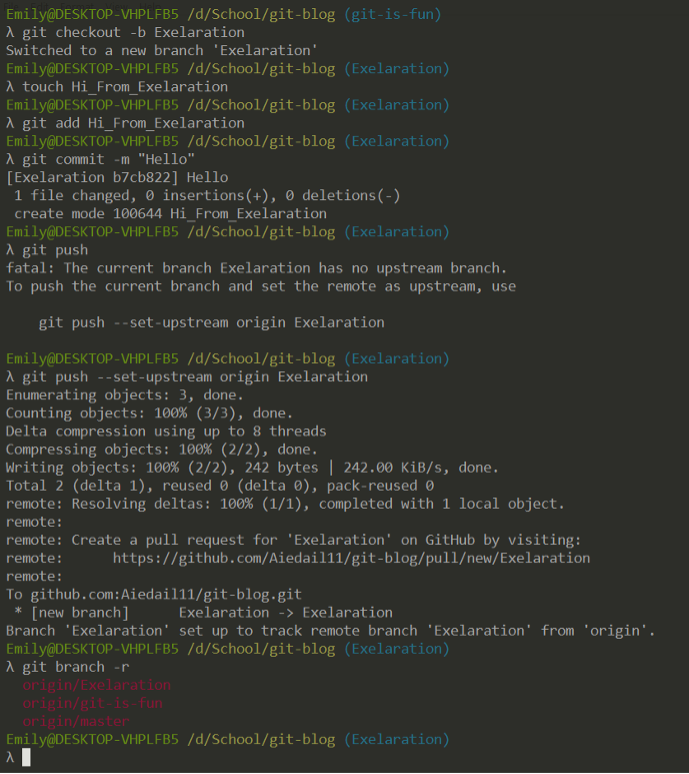Click the git branch -r command
This screenshot has height=774, width=689.
click(x=76, y=667)
